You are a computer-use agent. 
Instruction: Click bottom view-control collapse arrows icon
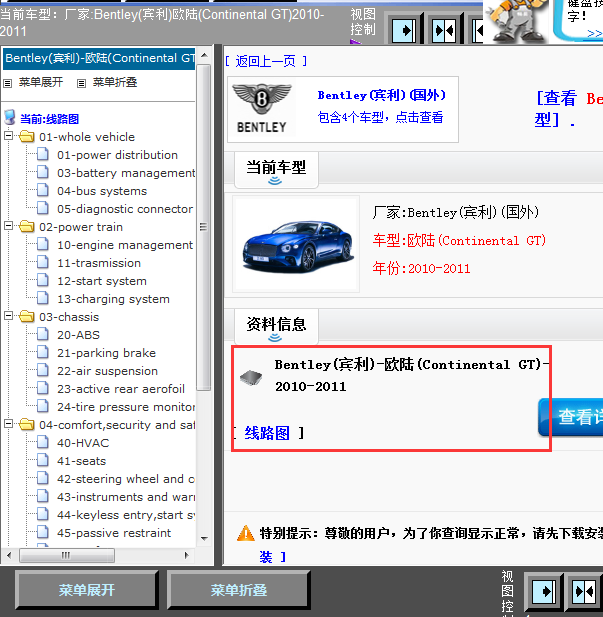click(x=584, y=591)
